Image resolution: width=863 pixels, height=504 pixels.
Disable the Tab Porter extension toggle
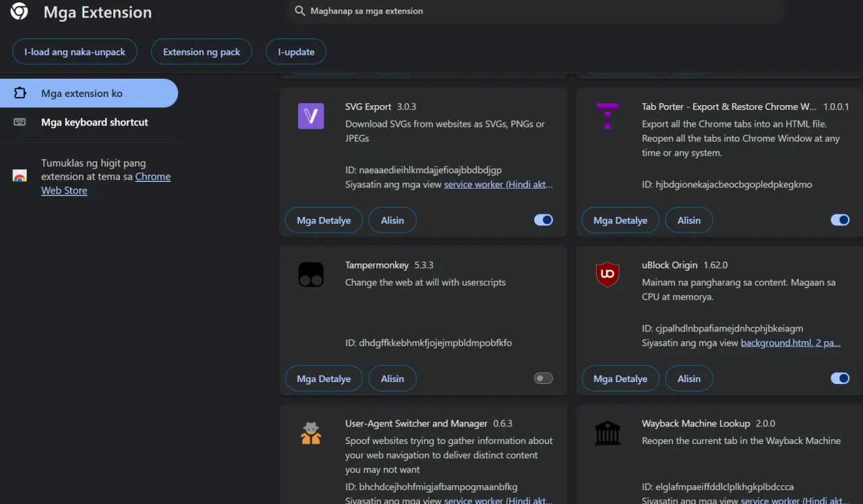point(840,220)
